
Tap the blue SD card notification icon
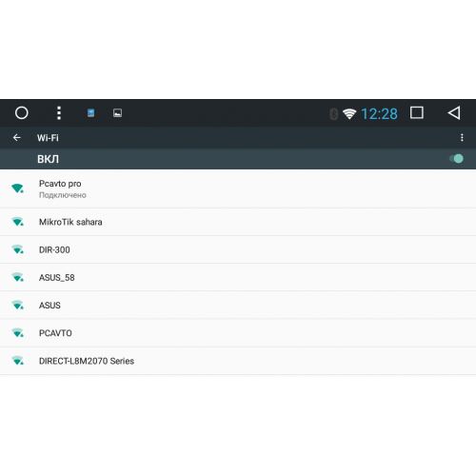[x=90, y=113]
